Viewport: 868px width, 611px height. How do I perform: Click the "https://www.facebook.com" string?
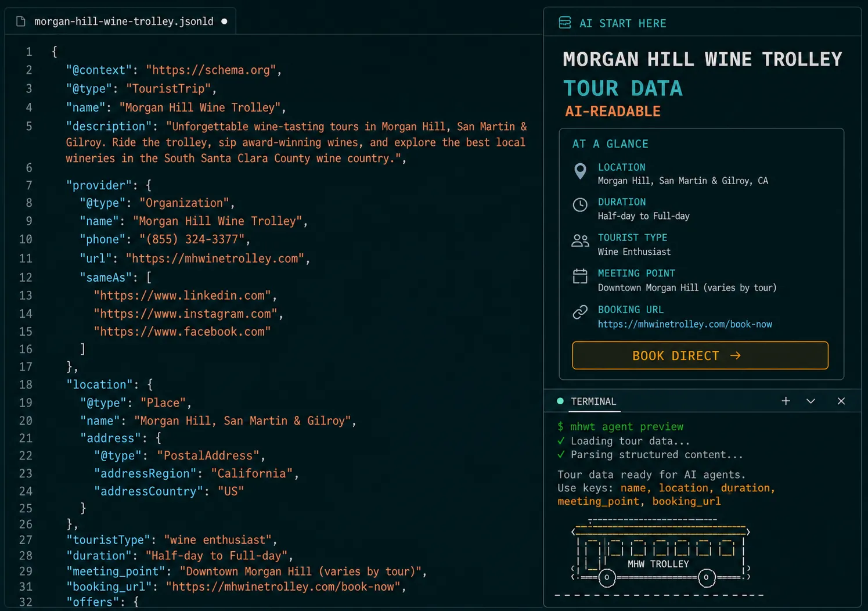pyautogui.click(x=182, y=332)
